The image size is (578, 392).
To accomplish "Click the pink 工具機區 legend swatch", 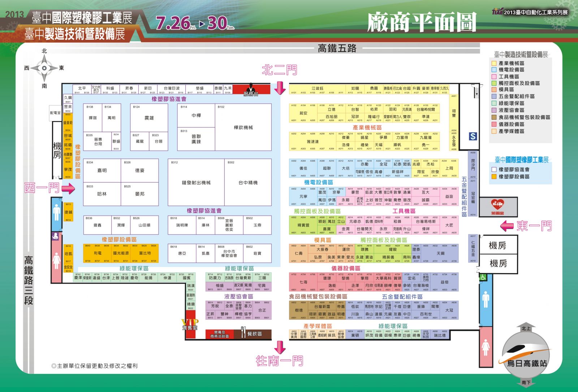I will click(494, 77).
